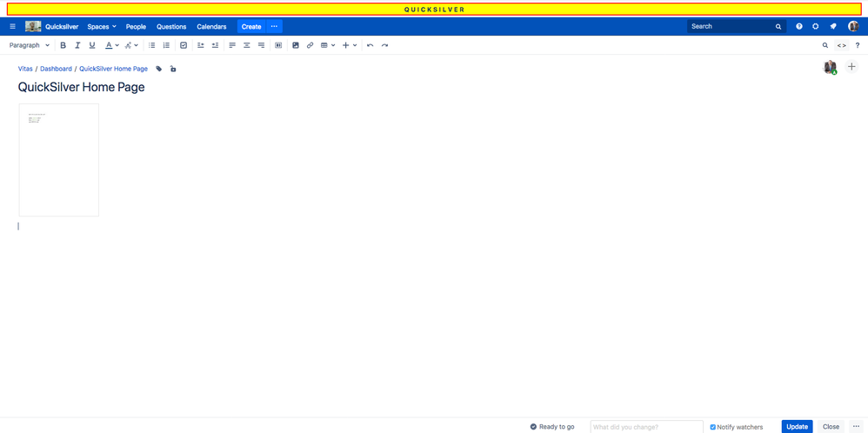Click the indent icon
Image resolution: width=868 pixels, height=433 pixels.
click(x=215, y=45)
